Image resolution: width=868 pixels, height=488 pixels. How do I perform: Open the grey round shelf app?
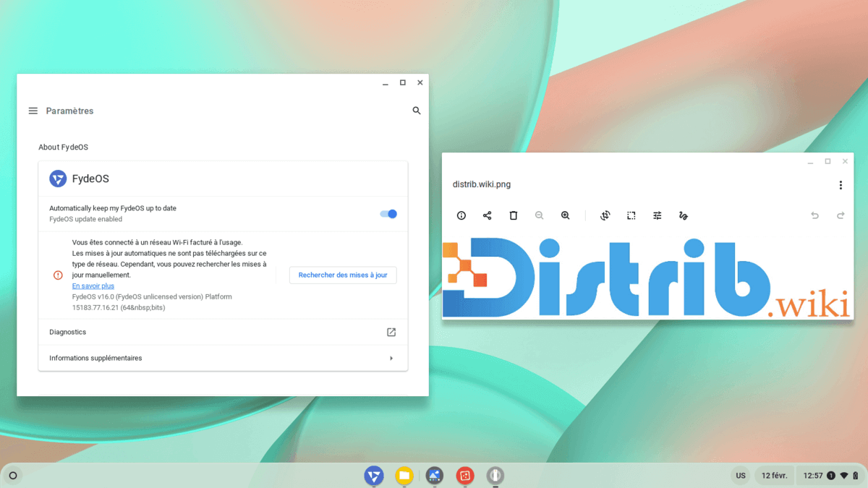(495, 476)
